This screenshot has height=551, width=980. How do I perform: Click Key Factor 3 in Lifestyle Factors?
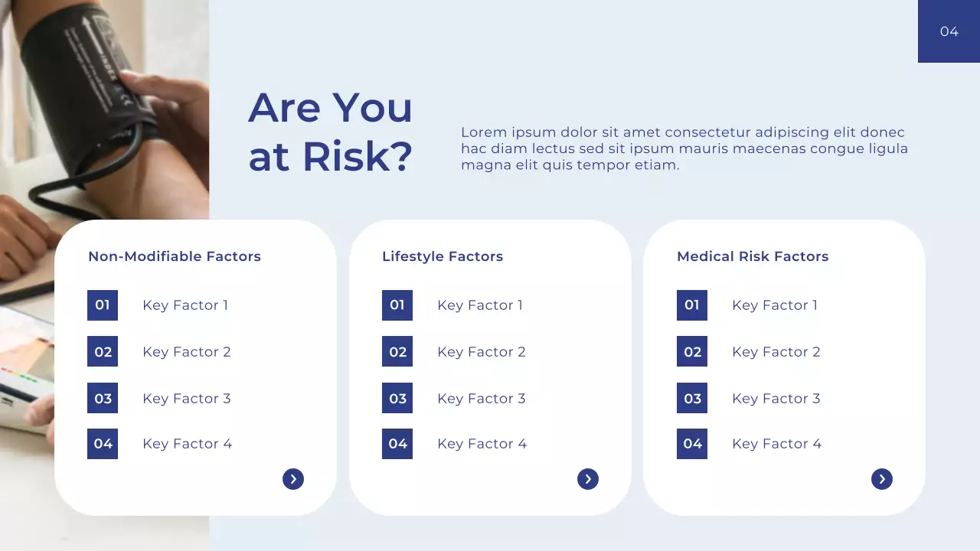(482, 399)
